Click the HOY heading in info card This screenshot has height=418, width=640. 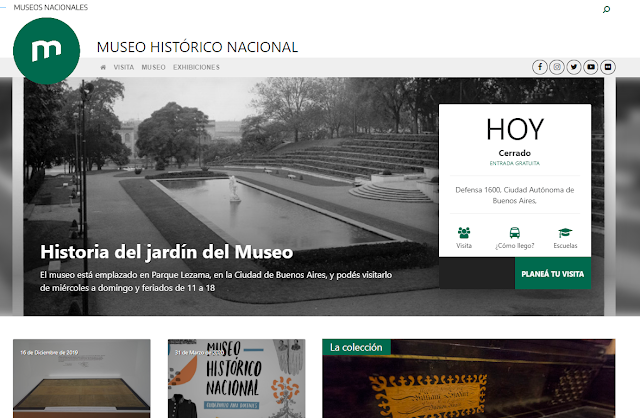pyautogui.click(x=515, y=129)
